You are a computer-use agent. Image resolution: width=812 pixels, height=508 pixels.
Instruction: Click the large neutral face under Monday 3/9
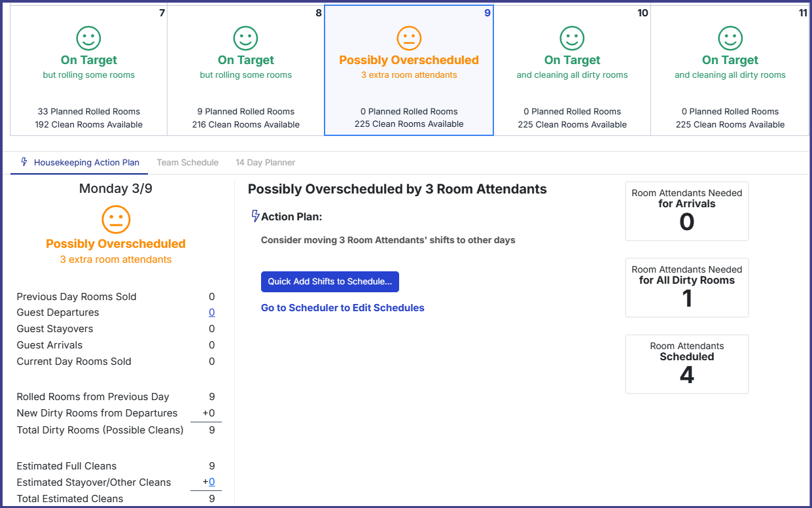pos(116,220)
